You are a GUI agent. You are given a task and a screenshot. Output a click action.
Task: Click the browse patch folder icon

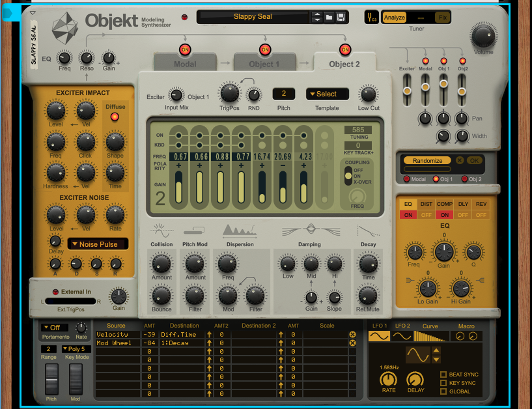(x=329, y=17)
